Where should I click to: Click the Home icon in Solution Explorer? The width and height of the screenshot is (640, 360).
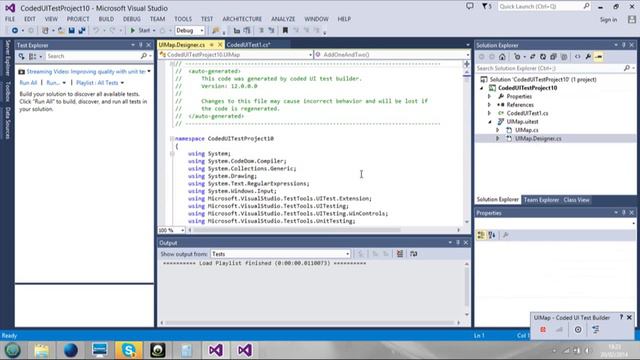tap(502, 57)
